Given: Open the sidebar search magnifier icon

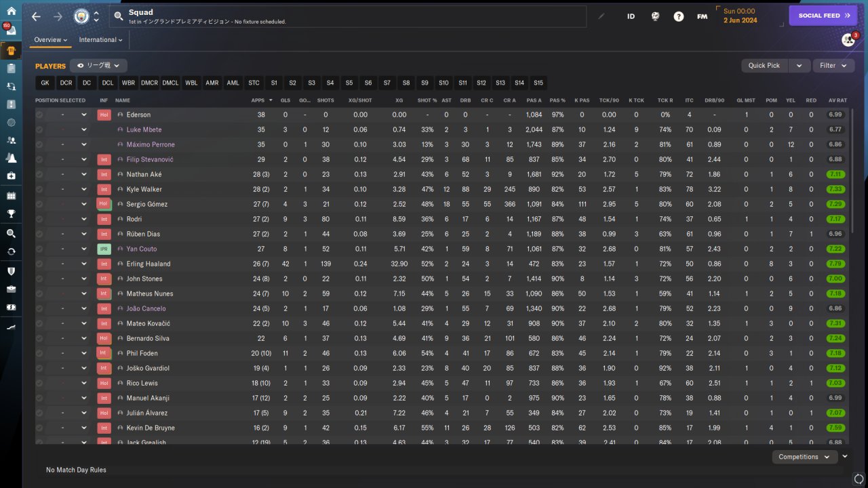Looking at the screenshot, I should point(11,233).
